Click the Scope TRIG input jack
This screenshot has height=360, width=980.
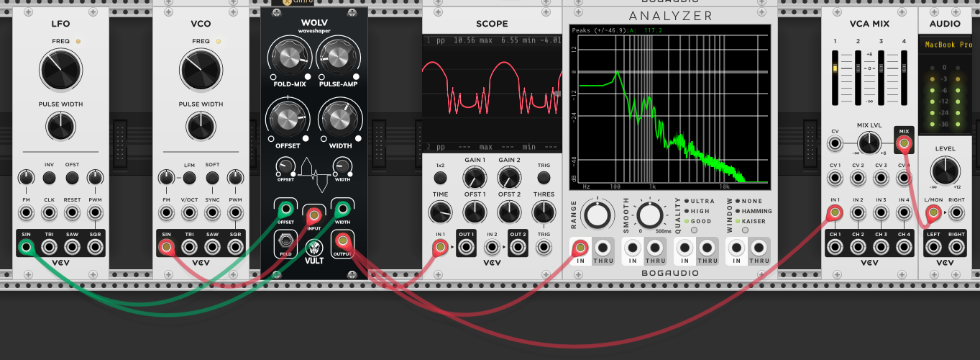(544, 247)
